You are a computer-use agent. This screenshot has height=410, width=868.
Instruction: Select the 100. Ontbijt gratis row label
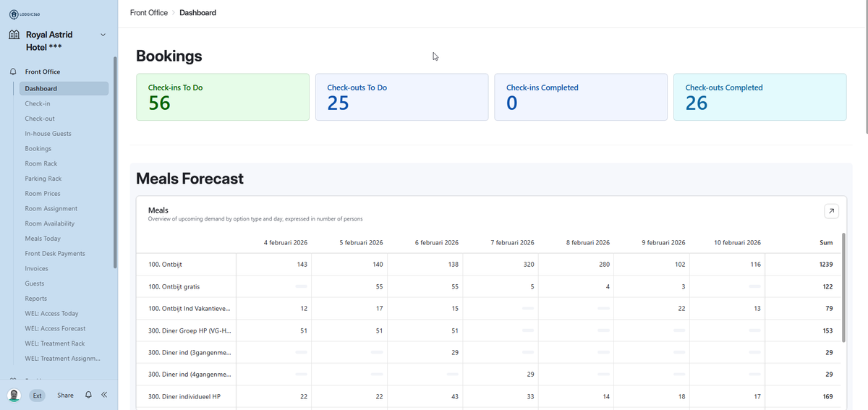click(174, 287)
